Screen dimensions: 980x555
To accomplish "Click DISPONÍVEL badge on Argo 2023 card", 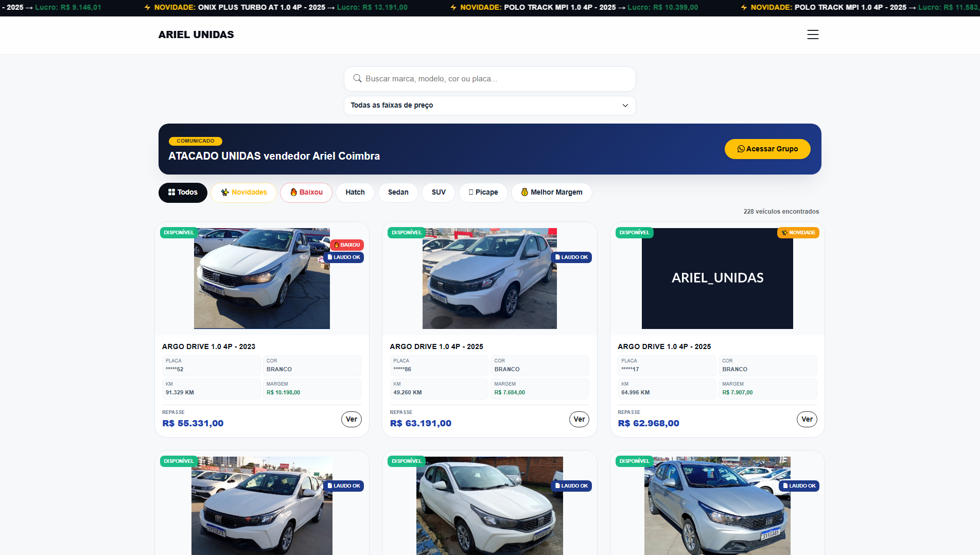I will [x=179, y=233].
